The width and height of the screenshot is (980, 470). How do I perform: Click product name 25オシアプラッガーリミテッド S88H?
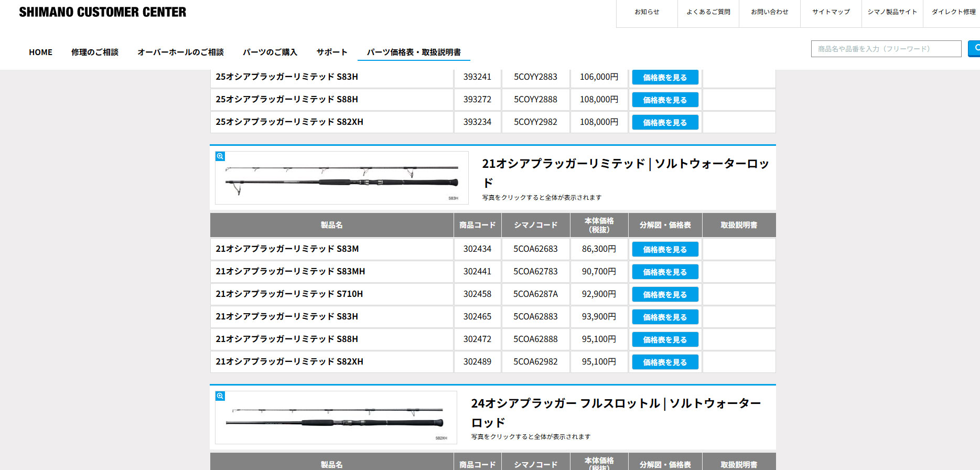tap(287, 99)
